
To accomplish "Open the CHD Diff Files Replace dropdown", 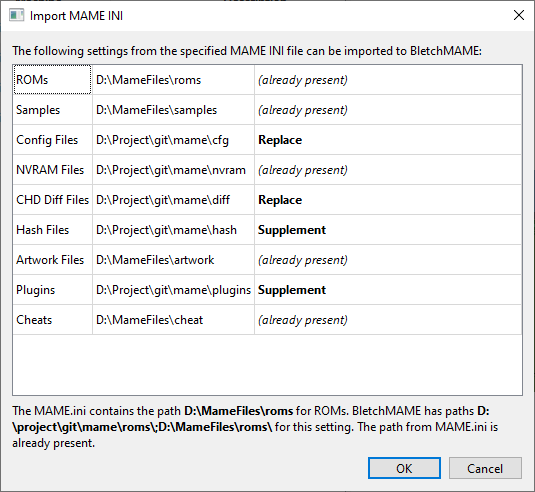I will click(x=388, y=200).
